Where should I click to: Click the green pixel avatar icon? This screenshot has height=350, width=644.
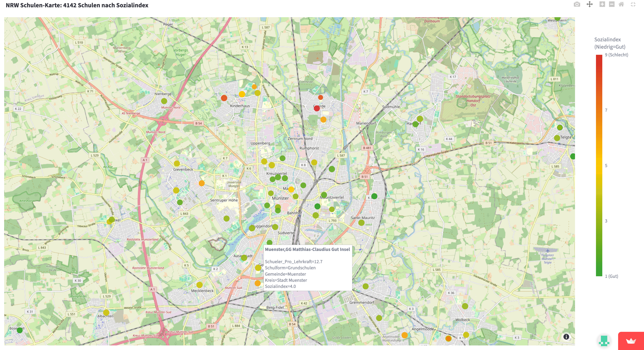(604, 341)
